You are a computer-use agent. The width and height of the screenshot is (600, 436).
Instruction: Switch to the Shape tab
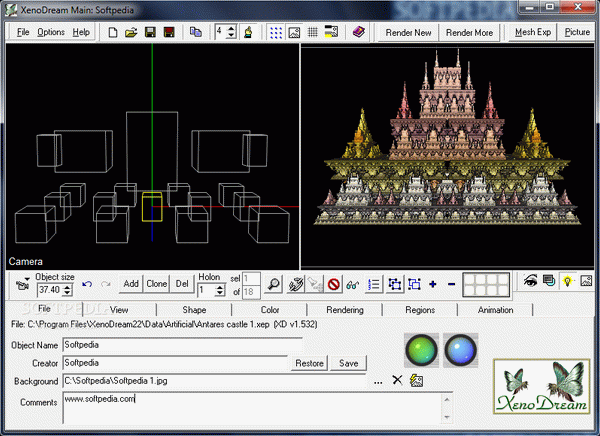194,310
